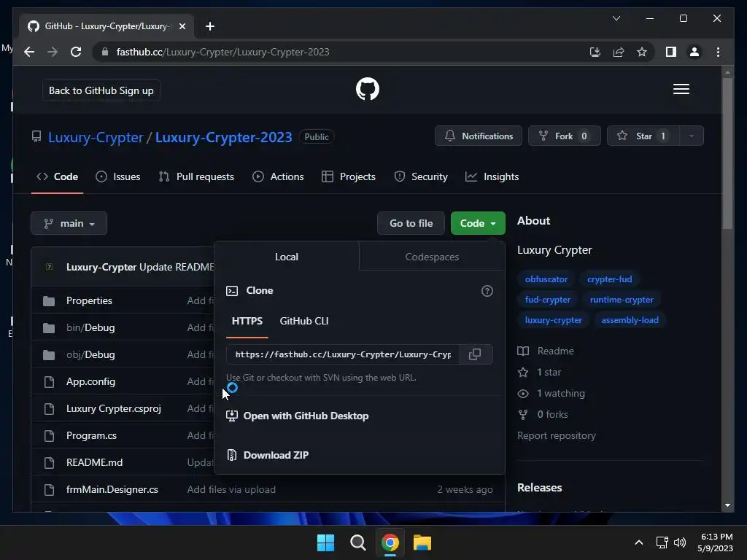747x560 pixels.
Task: Click the clone URL text field
Action: point(343,354)
